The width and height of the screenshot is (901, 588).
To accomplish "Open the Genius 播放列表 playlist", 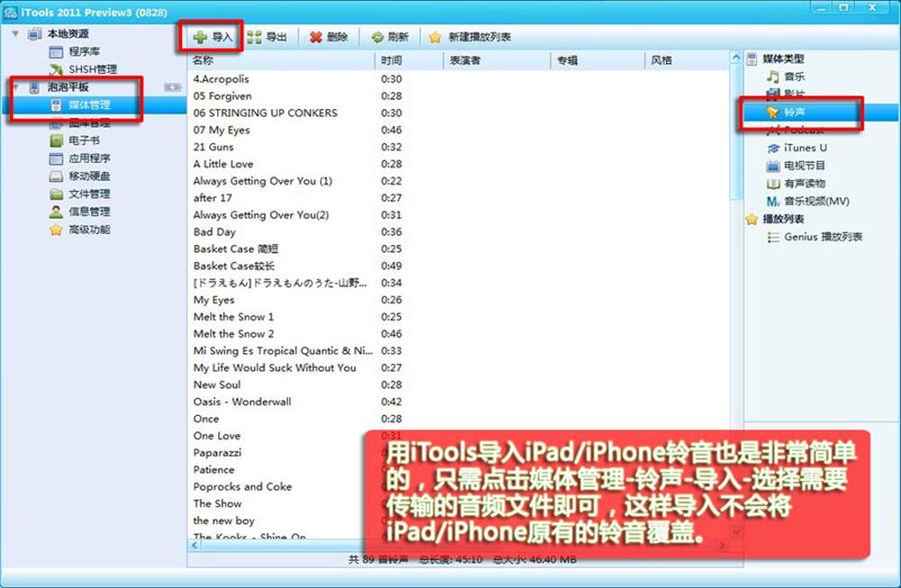I will [815, 237].
